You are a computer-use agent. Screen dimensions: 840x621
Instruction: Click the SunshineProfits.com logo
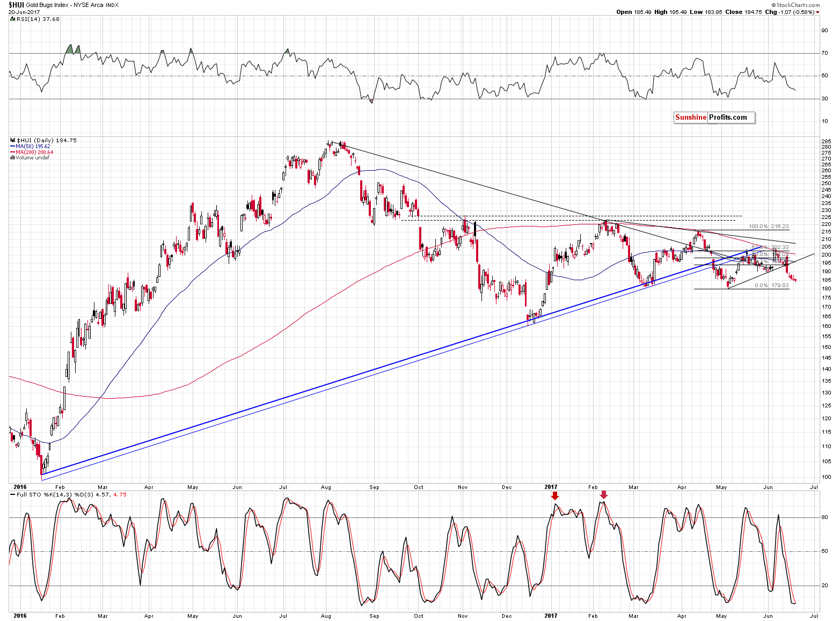(714, 118)
